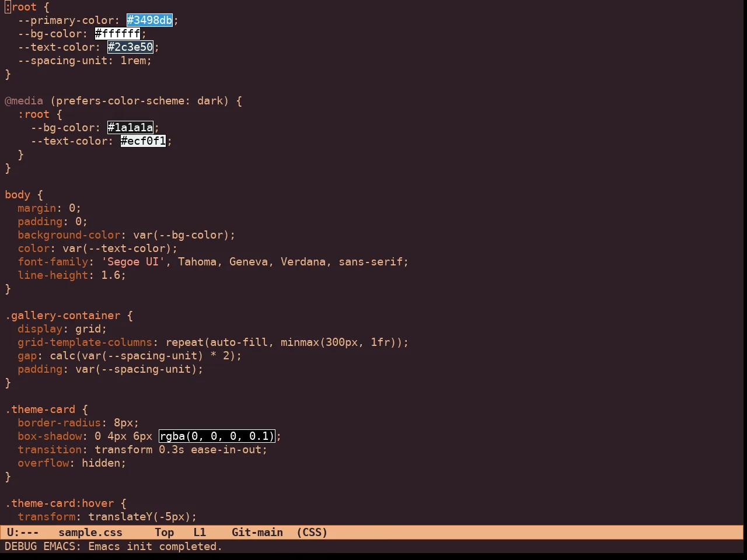Click the #ffffff color value
The width and height of the screenshot is (747, 560).
[117, 33]
